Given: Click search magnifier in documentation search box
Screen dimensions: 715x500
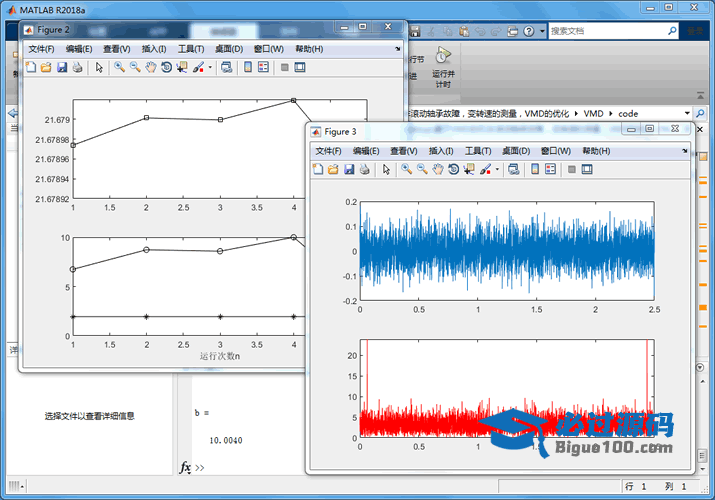Looking at the screenshot, I should [672, 31].
